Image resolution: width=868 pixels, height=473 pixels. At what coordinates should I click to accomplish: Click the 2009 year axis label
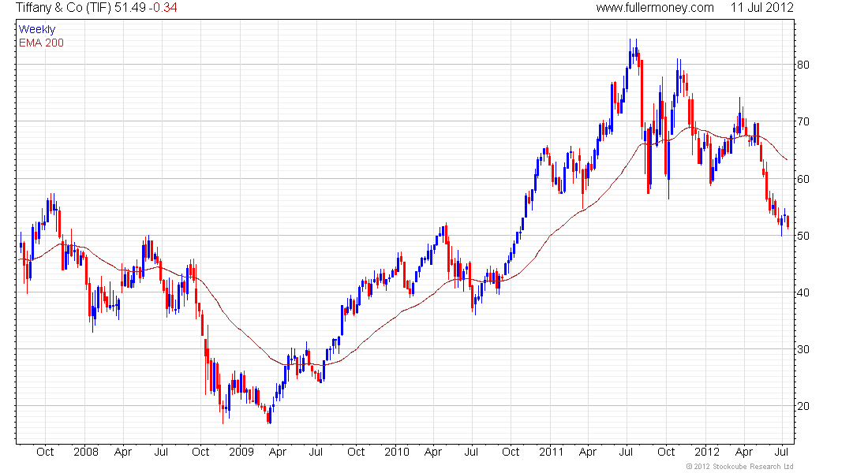(241, 452)
